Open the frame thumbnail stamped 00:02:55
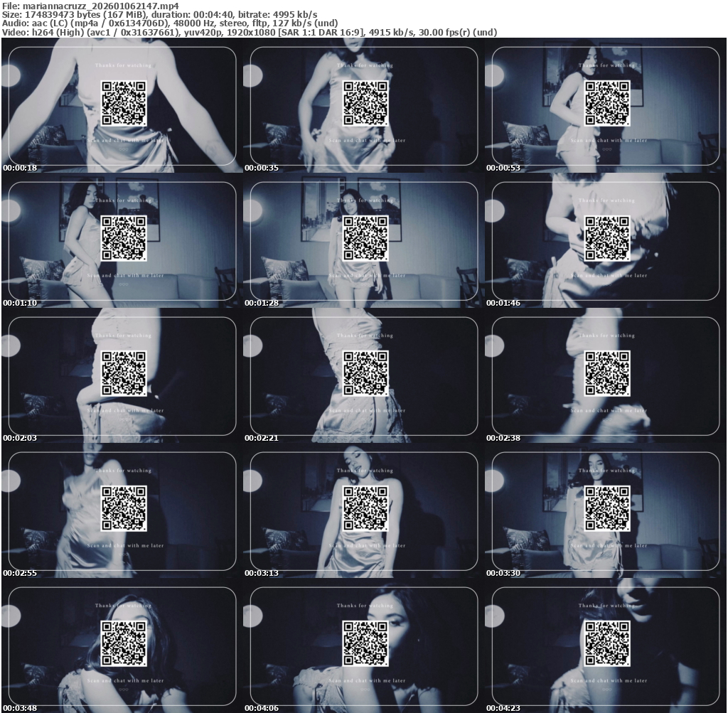 (x=122, y=510)
